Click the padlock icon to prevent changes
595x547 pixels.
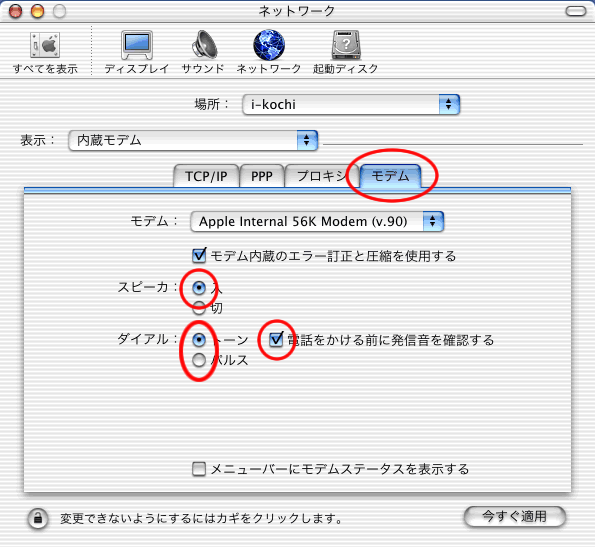(38, 518)
